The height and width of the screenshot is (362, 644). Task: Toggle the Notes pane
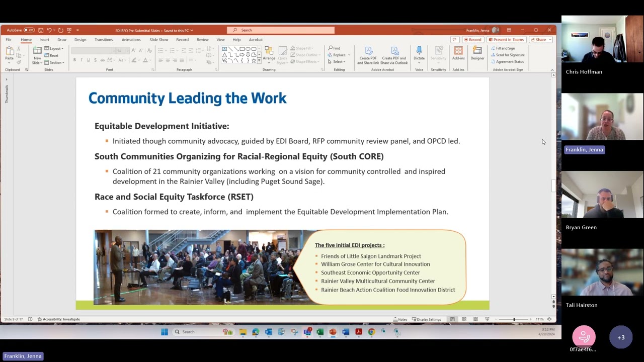pyautogui.click(x=400, y=319)
